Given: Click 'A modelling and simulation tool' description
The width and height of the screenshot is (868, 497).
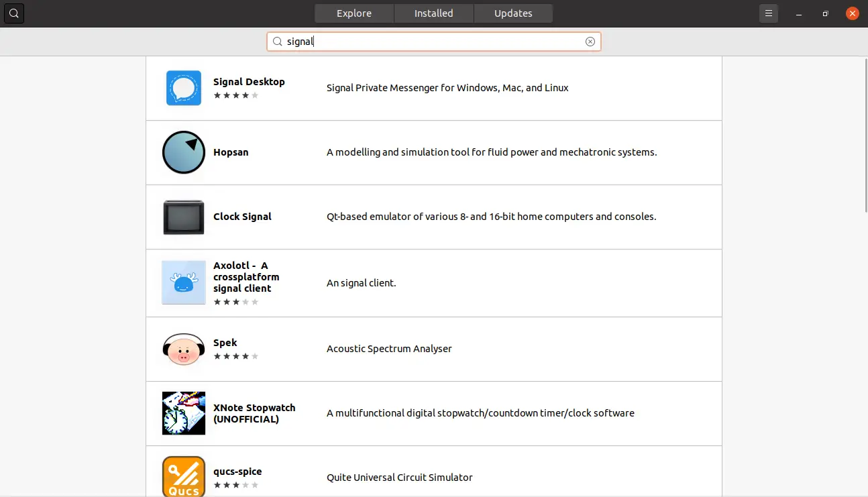Looking at the screenshot, I should click(x=492, y=152).
